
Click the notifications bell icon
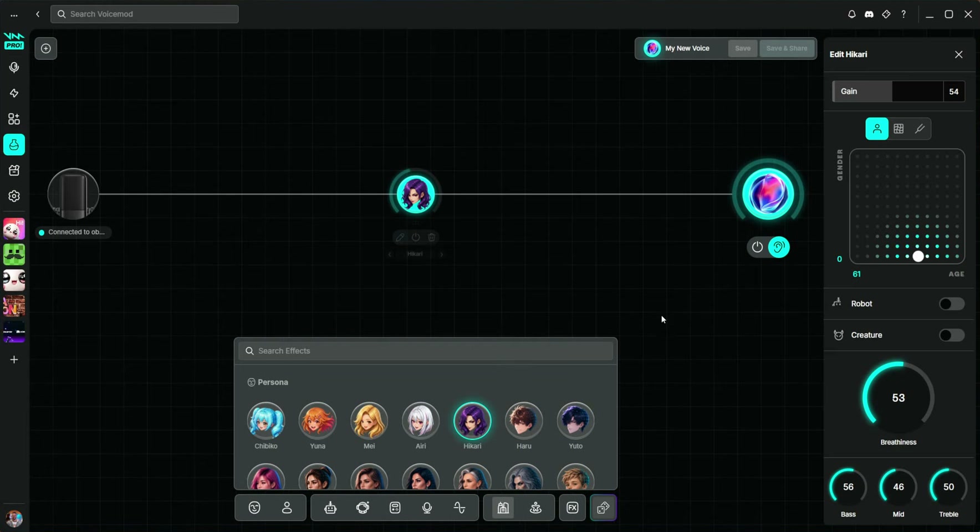[x=852, y=14]
